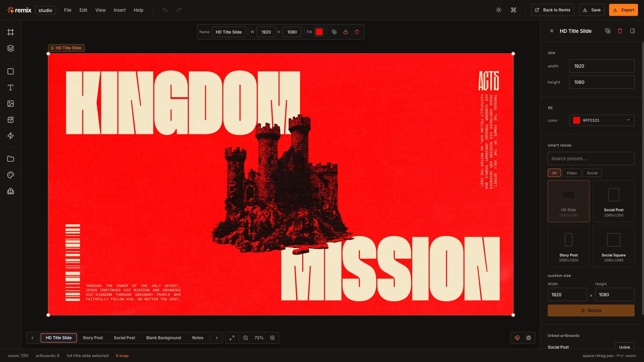The image size is (644, 362).
Task: Unlink the Social Post linked artboard
Action: [x=625, y=347]
